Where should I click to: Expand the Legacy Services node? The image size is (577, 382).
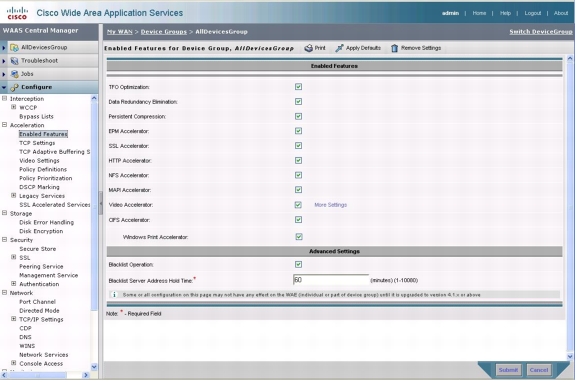14,195
